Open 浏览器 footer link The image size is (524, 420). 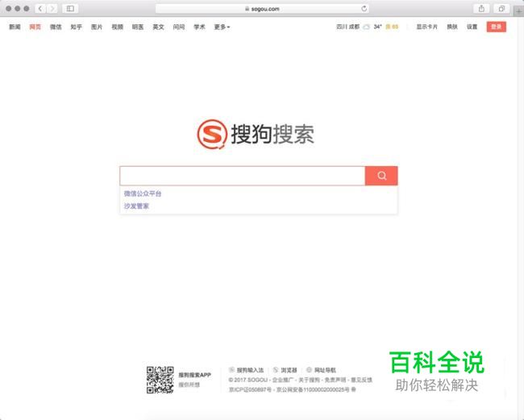[x=289, y=370]
